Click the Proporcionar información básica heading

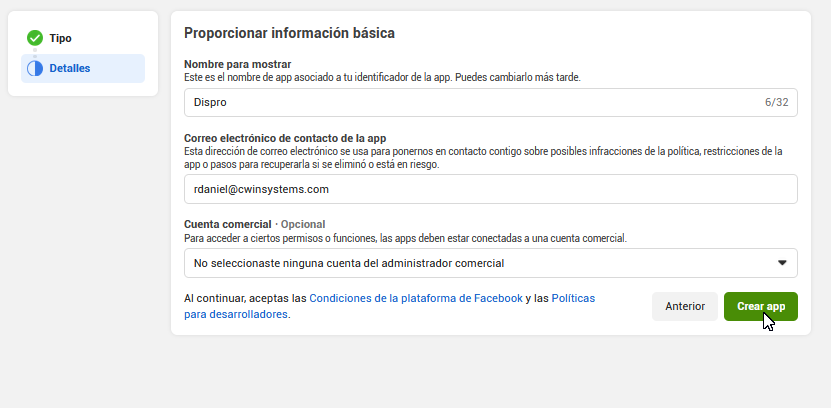point(289,33)
